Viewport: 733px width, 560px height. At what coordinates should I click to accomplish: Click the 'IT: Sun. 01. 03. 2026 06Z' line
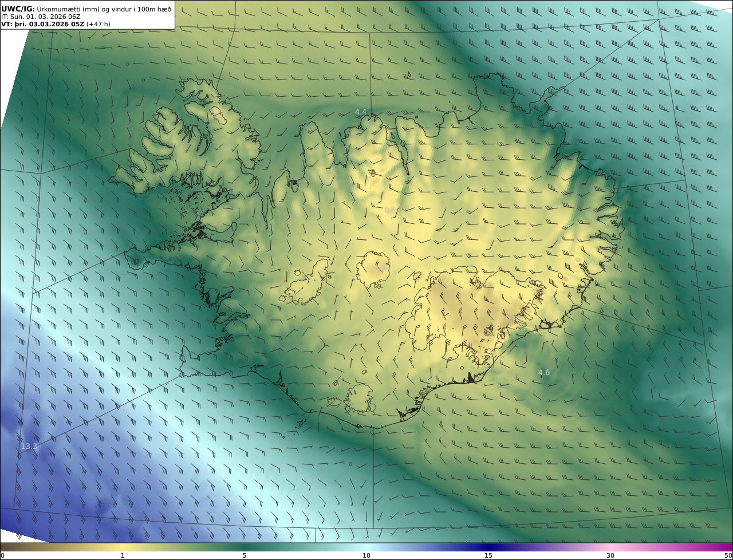pyautogui.click(x=41, y=17)
